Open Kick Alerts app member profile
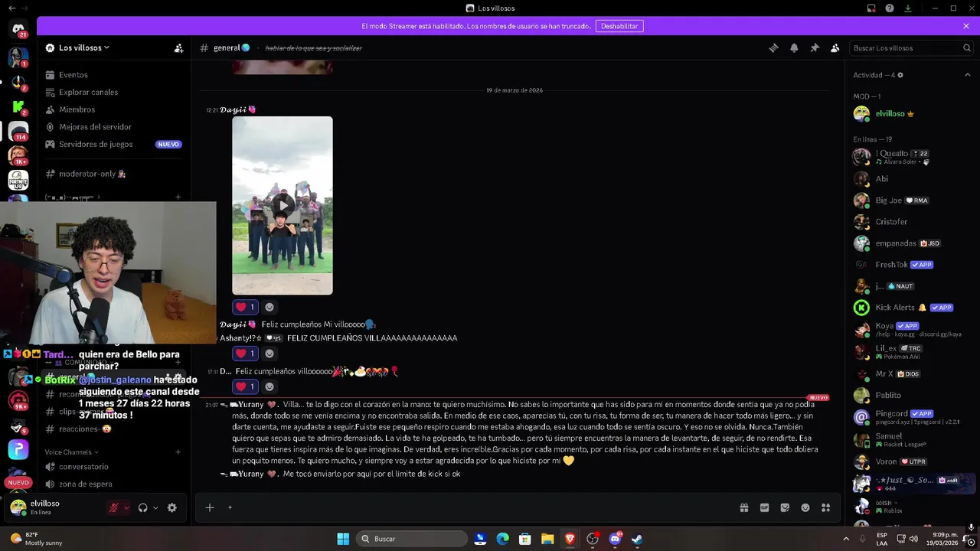 (911, 308)
